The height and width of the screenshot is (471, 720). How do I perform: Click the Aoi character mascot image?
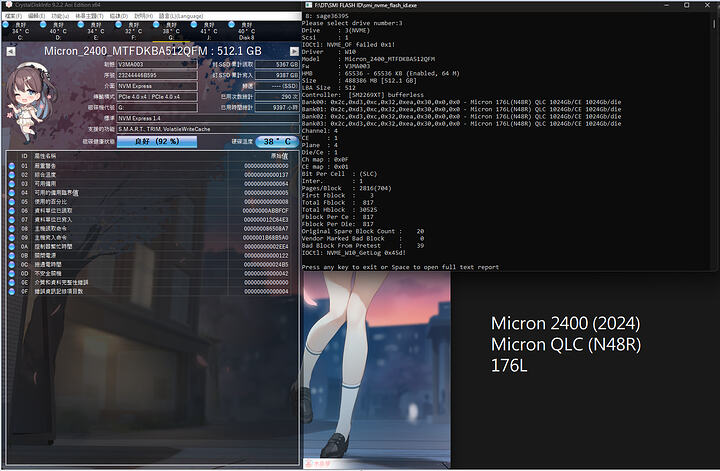tap(30, 102)
